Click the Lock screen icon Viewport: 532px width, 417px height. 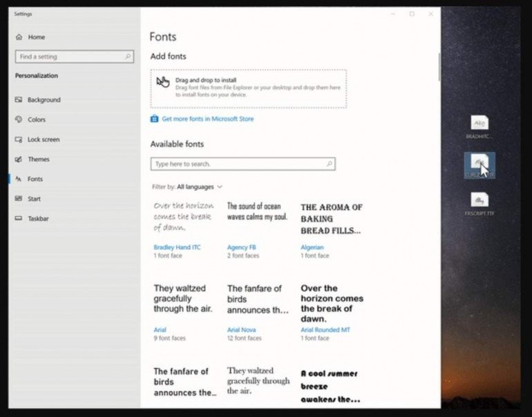point(19,139)
